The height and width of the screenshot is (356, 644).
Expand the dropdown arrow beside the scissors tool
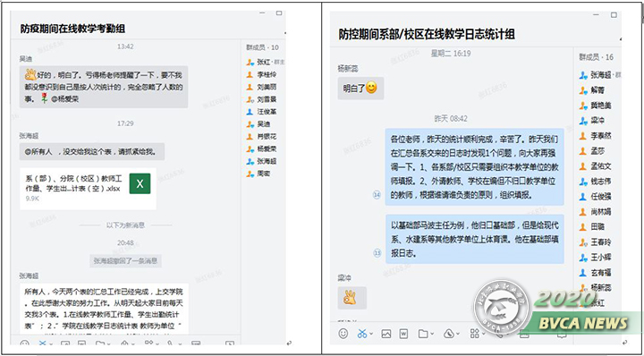click(x=371, y=335)
